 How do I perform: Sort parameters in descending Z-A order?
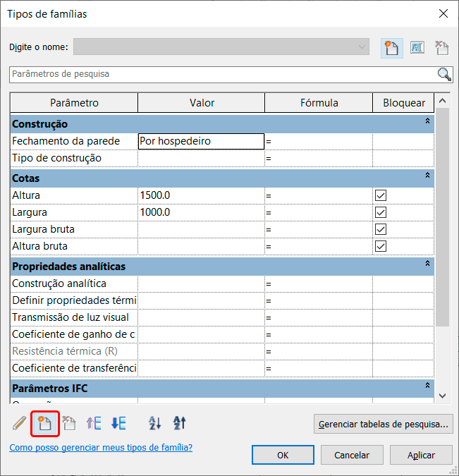point(180,423)
